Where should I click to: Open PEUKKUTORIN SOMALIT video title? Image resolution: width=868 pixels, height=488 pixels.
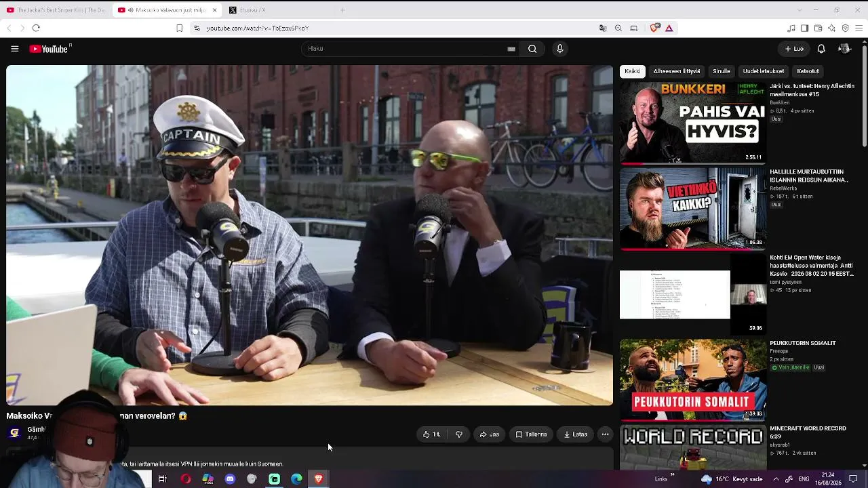tap(803, 343)
